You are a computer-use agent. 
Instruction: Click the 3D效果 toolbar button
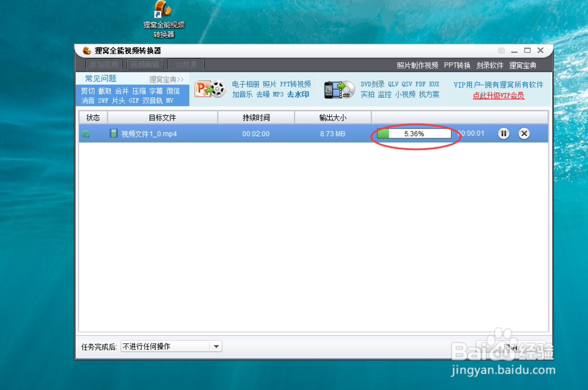186,65
